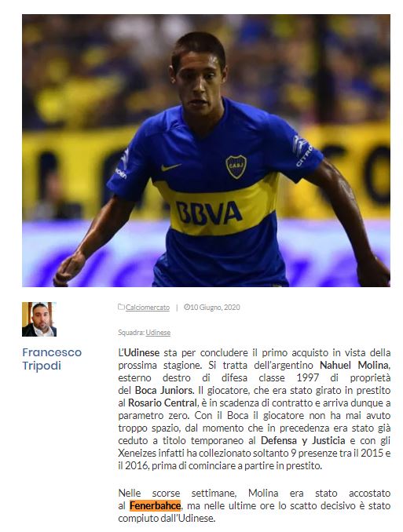Screen dimensions: 403x532
Task: Click the BBVA sponsor logo on the shirt
Action: click(209, 213)
